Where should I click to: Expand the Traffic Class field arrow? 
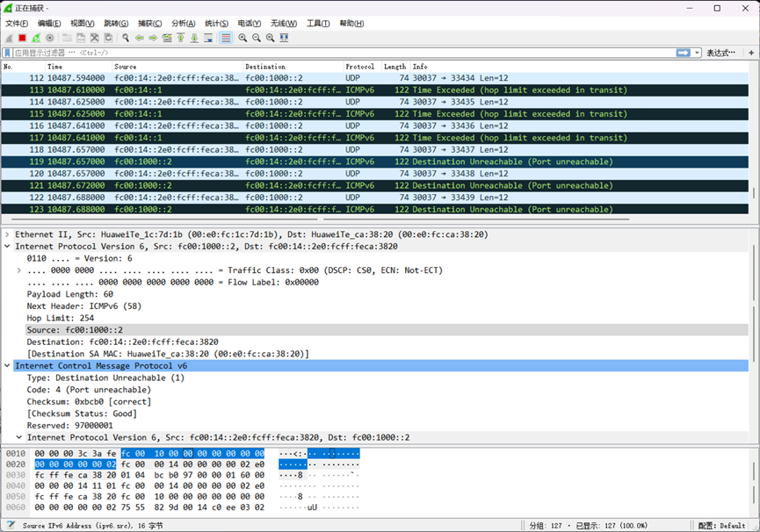pos(19,270)
